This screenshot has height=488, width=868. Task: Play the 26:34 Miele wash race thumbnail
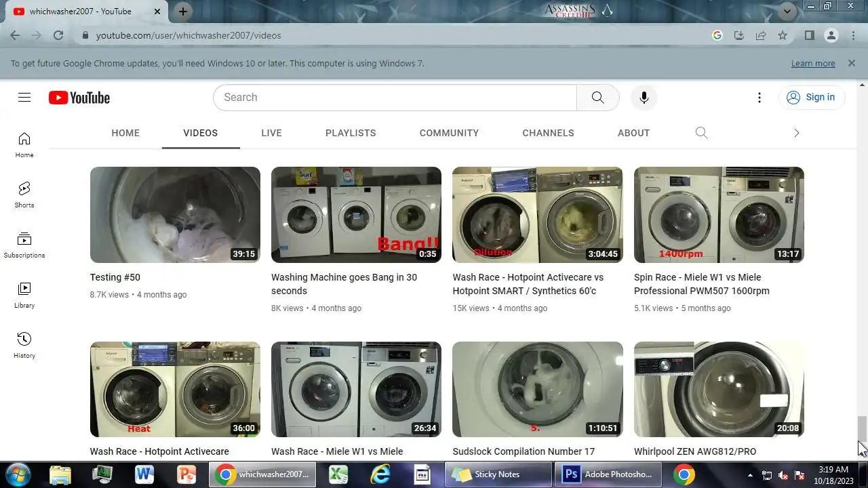coord(356,390)
